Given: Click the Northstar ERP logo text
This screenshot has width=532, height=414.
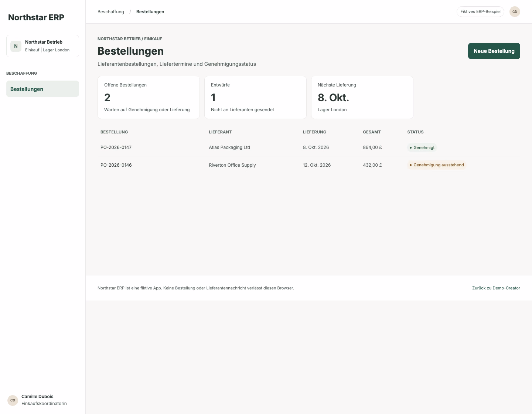Looking at the screenshot, I should (x=36, y=17).
